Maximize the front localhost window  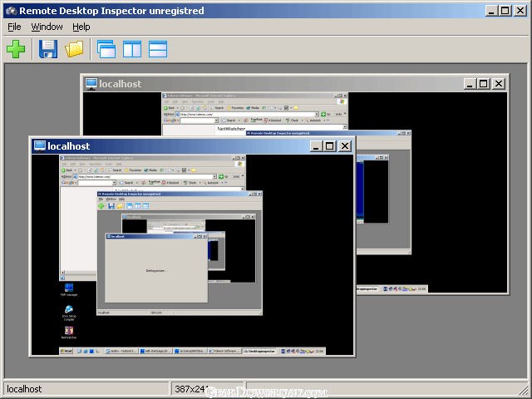pos(330,146)
